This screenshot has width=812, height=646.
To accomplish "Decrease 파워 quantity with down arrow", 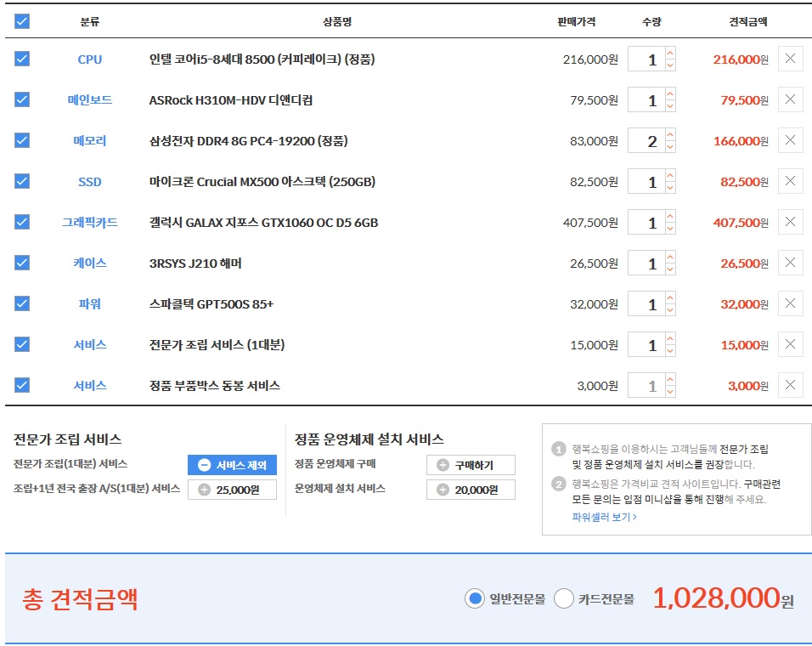I will (x=670, y=310).
